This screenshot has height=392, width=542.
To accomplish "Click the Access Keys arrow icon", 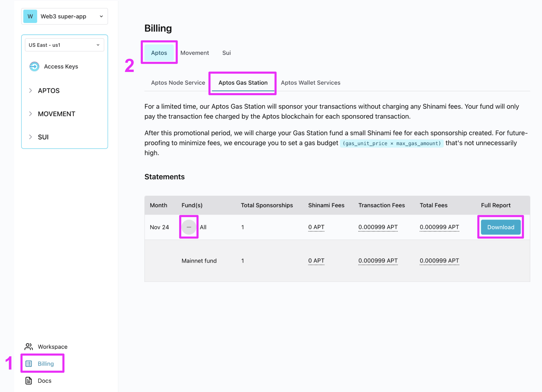I will 34,67.
